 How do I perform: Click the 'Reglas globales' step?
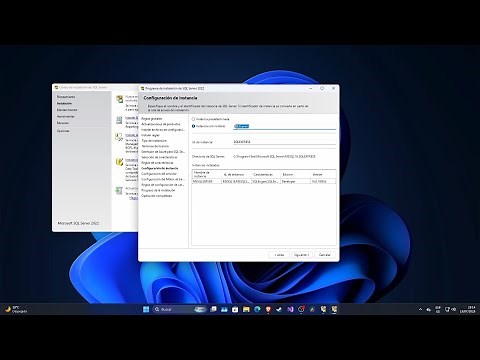(152, 119)
